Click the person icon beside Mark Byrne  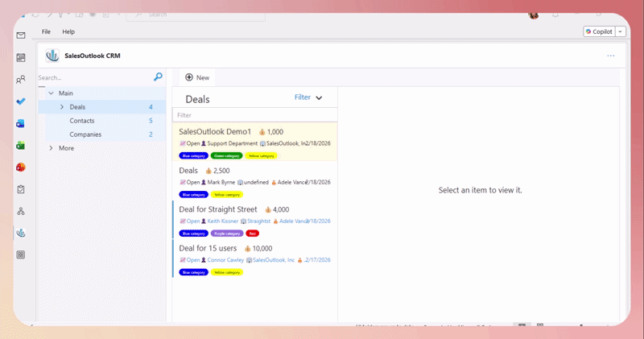[204, 183]
